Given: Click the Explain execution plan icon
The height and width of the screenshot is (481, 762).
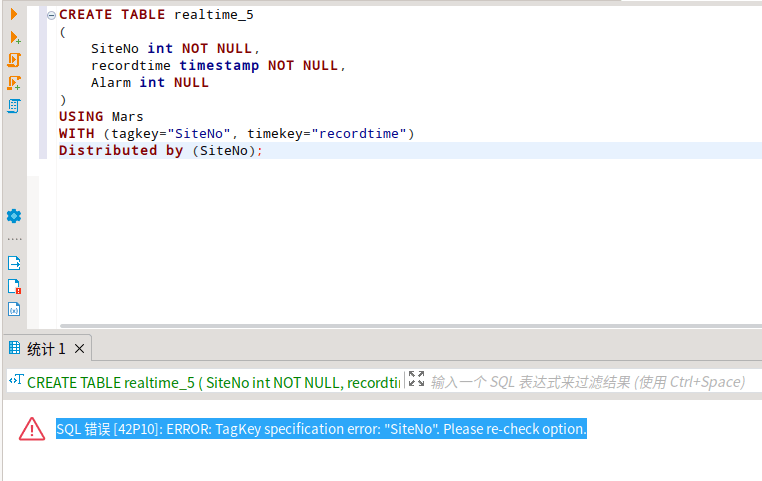Looking at the screenshot, I should pyautogui.click(x=14, y=106).
